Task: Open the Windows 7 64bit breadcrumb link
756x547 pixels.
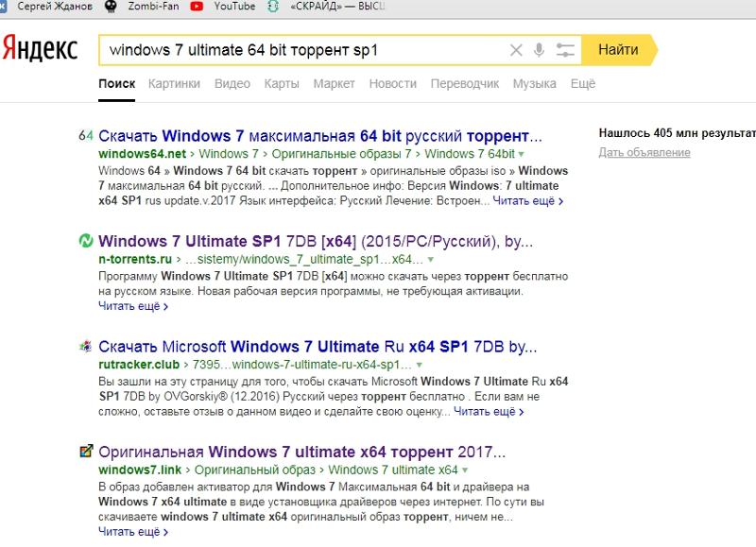Action: coord(470,154)
